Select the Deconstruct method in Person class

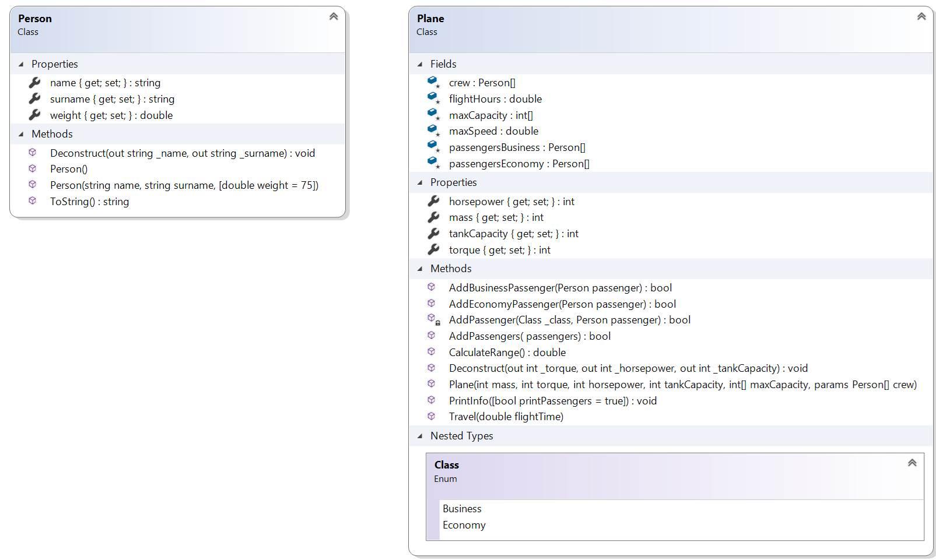coord(182,153)
